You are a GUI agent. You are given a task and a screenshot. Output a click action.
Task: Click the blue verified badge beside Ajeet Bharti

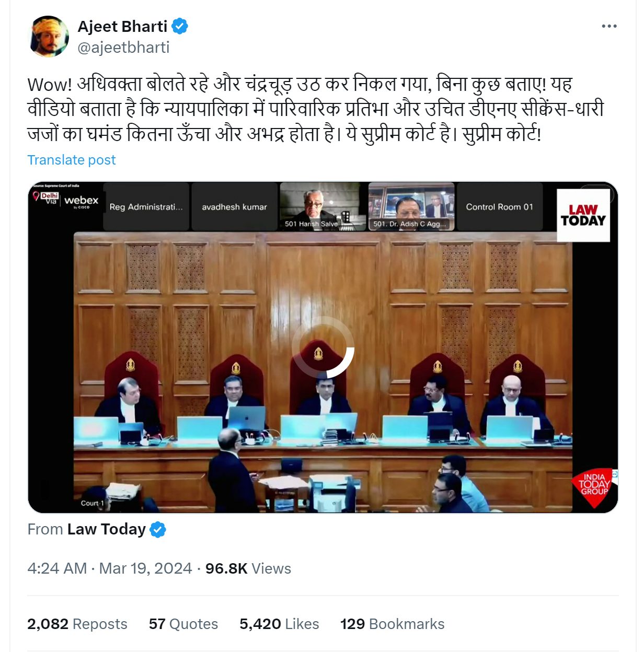click(x=180, y=26)
